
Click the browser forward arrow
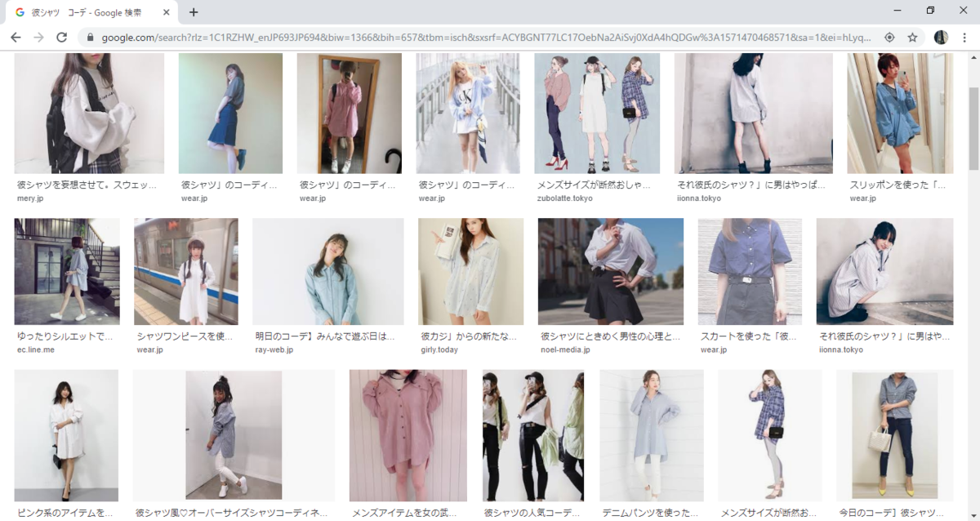tap(38, 38)
